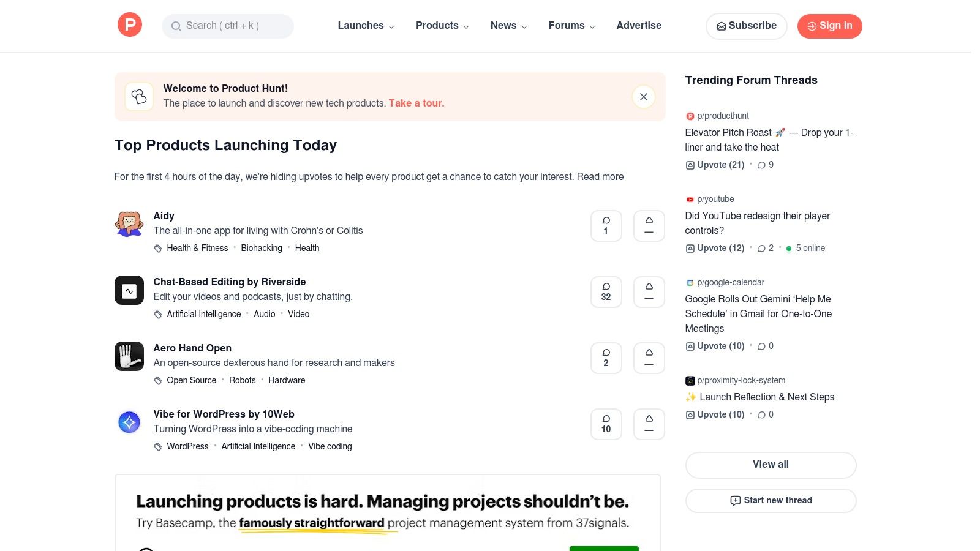This screenshot has height=551, width=980.
Task: Open the Aero Hand Open logo thumbnail
Action: click(x=129, y=356)
